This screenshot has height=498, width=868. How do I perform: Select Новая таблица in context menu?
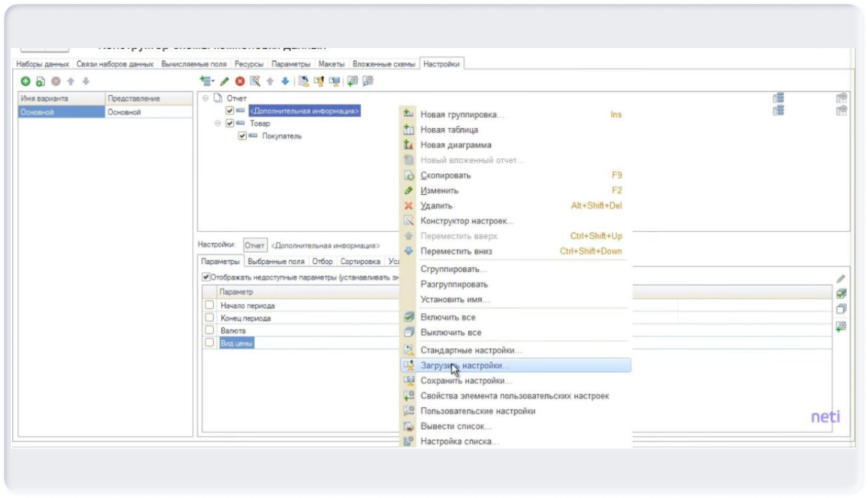point(449,130)
